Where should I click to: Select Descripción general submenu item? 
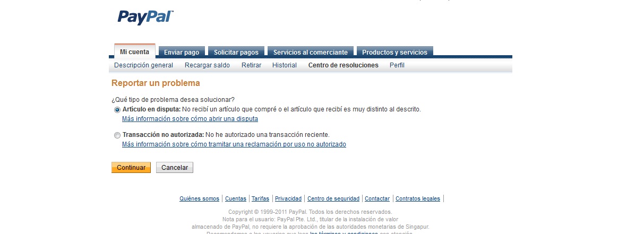(x=143, y=65)
